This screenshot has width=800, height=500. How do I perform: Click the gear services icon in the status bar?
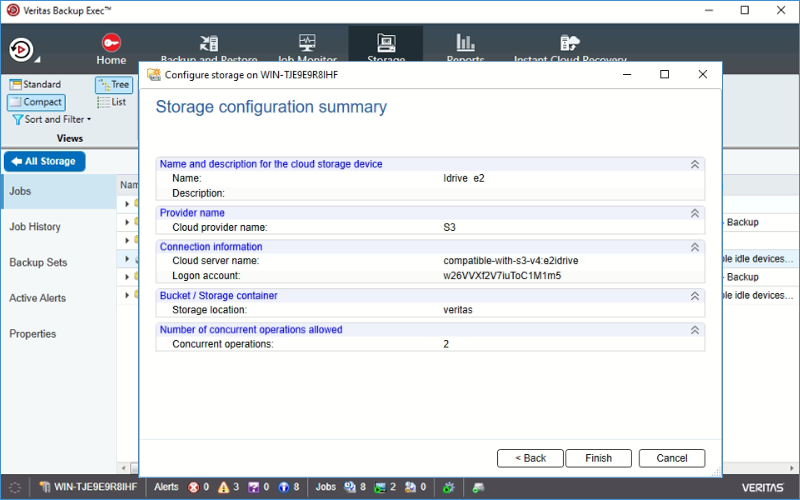coord(448,487)
